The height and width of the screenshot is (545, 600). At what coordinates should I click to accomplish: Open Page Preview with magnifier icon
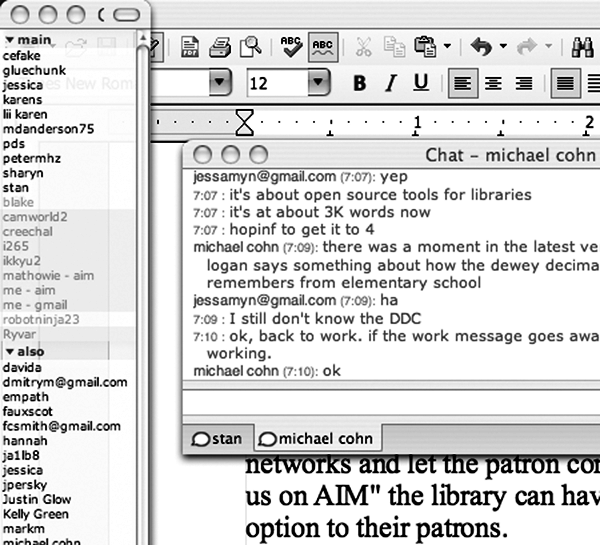pyautogui.click(x=252, y=45)
